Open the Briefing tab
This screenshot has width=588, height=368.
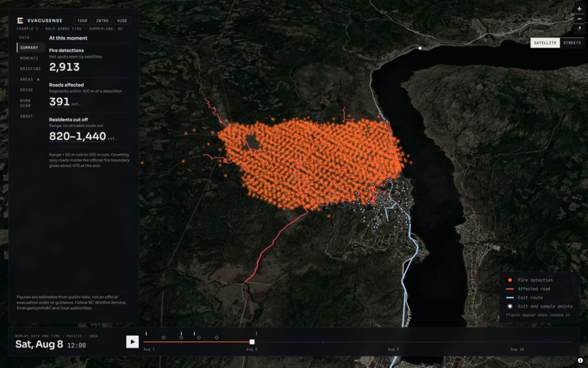(x=31, y=69)
